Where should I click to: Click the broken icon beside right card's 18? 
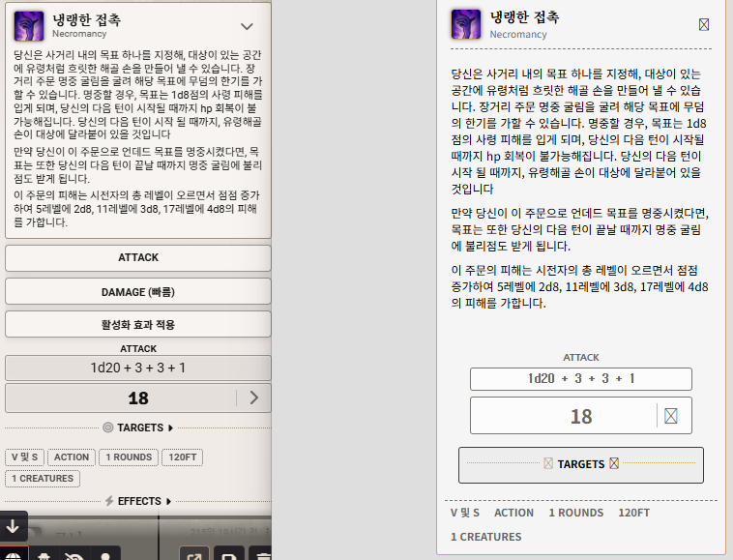(x=671, y=416)
